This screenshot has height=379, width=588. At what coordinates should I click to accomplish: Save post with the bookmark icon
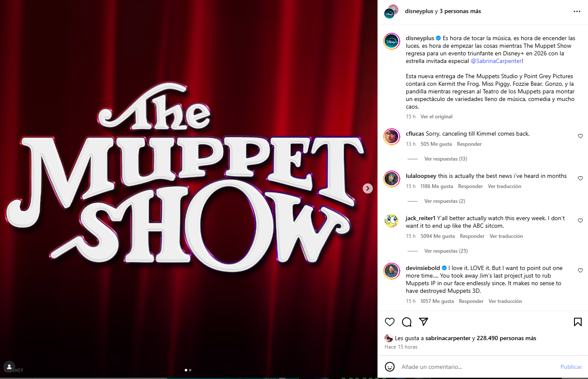(578, 322)
